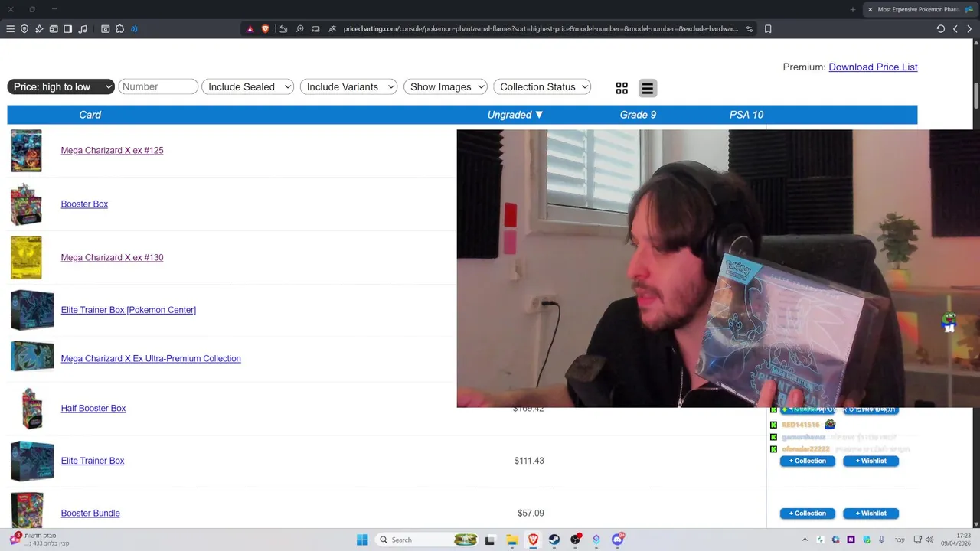Show hidden system tray icons chevron
Viewport: 980px width, 551px height.
tap(805, 540)
